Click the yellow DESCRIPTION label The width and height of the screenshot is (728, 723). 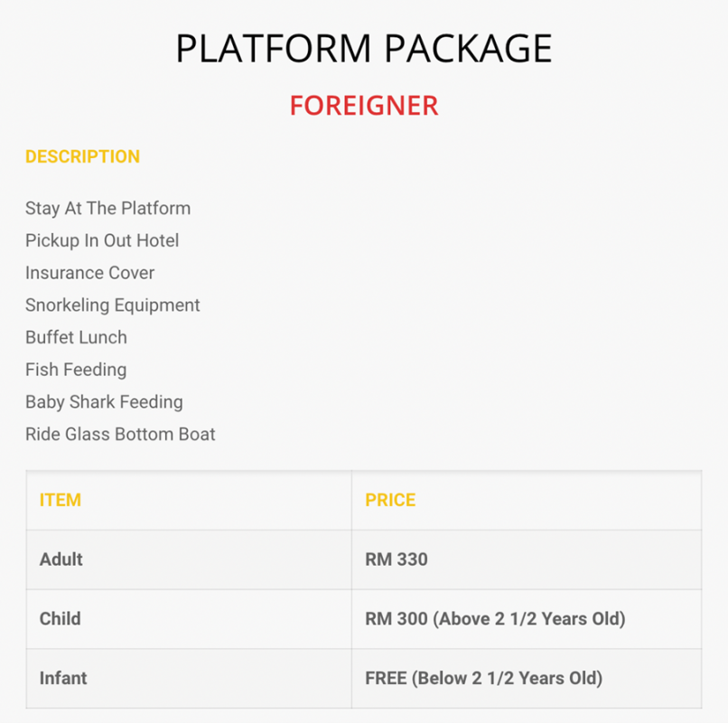point(82,156)
